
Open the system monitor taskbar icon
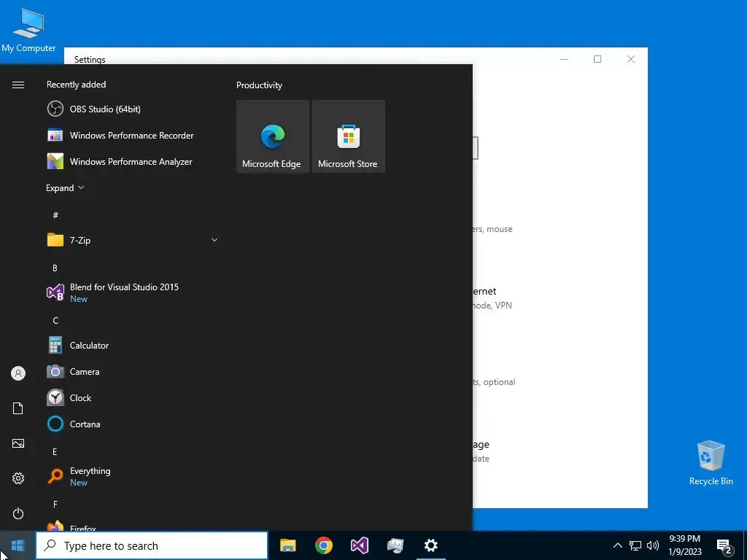[395, 545]
